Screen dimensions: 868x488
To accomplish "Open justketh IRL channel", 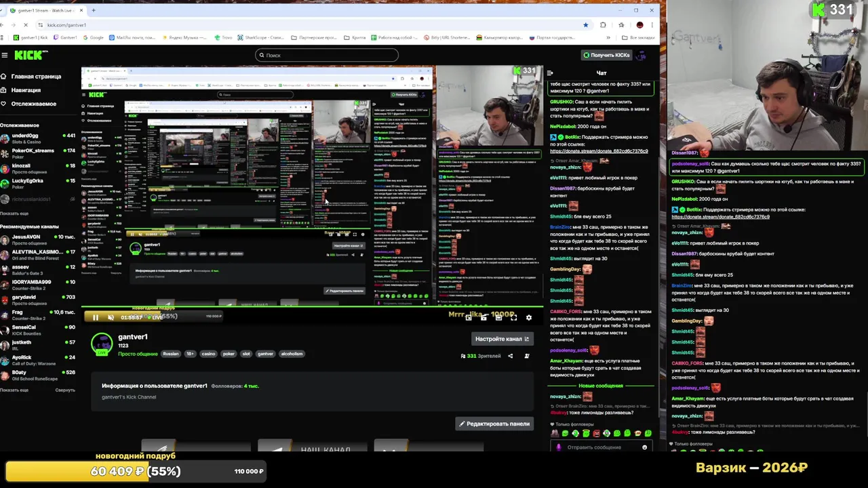I will 38,344.
